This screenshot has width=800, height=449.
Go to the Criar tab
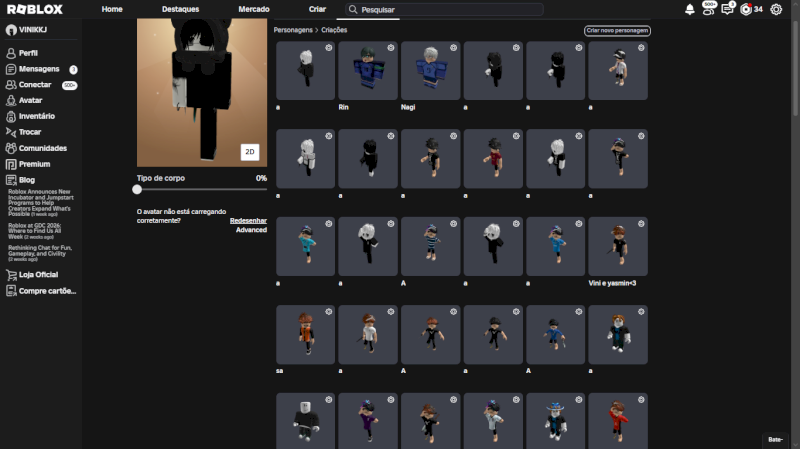point(317,9)
